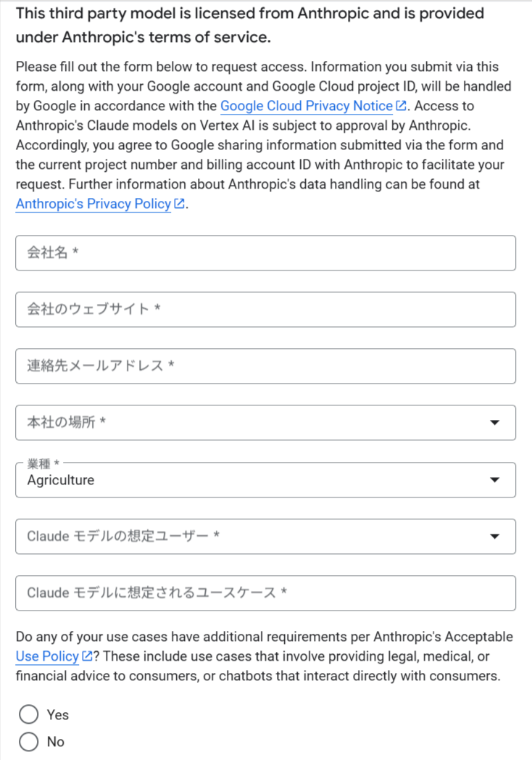Click the 会社名 input field
Viewport: 532px width, 760px height.
click(x=265, y=253)
